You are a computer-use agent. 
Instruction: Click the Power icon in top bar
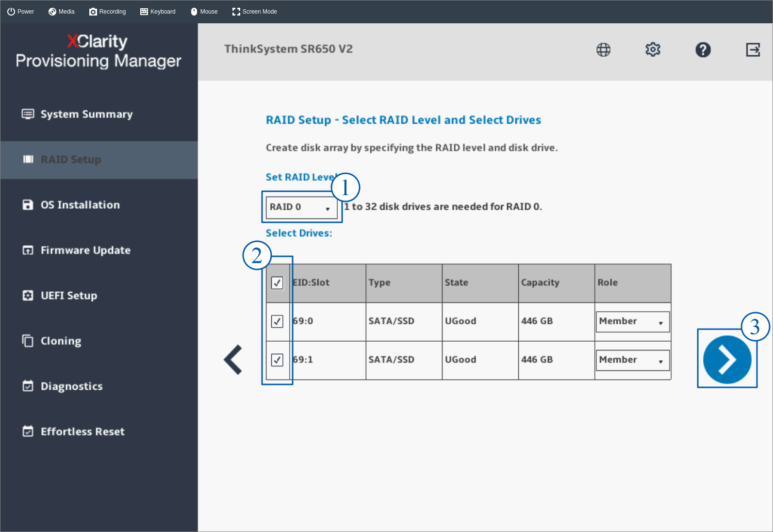pos(11,12)
